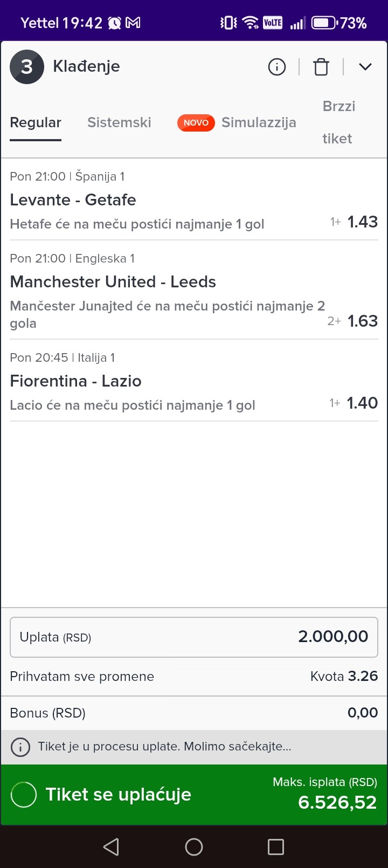Screen dimensions: 388x868
Task: Delete all selections with trash icon
Action: 321,67
